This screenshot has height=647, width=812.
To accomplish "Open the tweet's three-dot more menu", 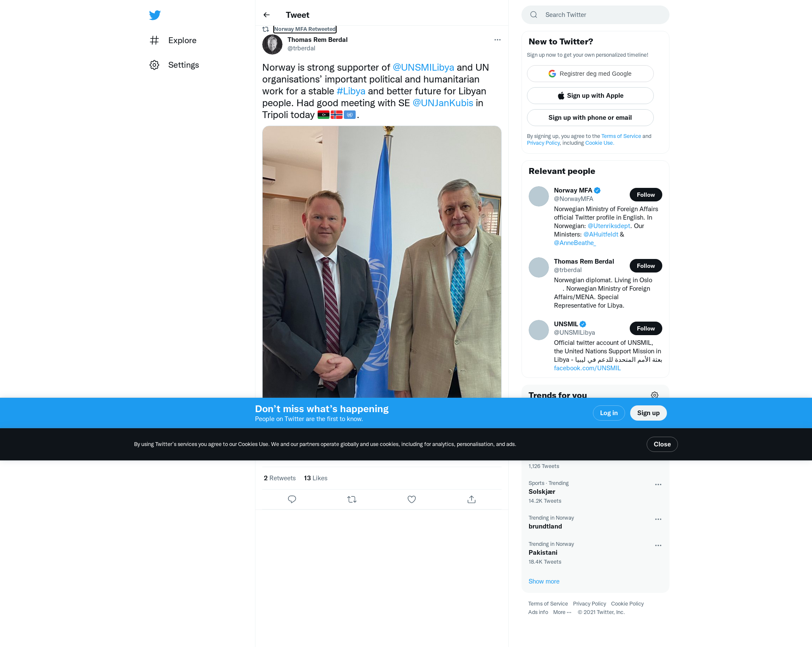I will tap(497, 40).
